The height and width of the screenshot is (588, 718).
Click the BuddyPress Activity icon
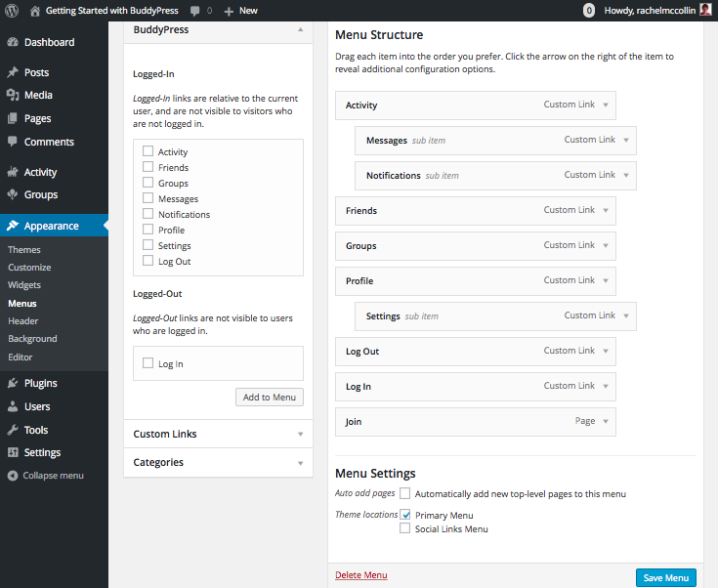13,172
